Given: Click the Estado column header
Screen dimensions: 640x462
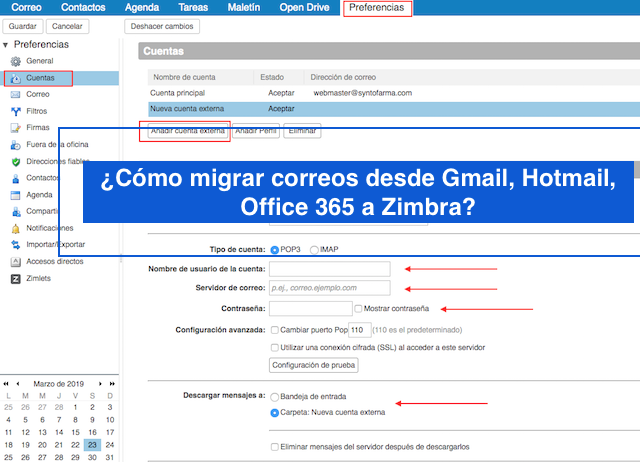Looking at the screenshot, I should 272,77.
